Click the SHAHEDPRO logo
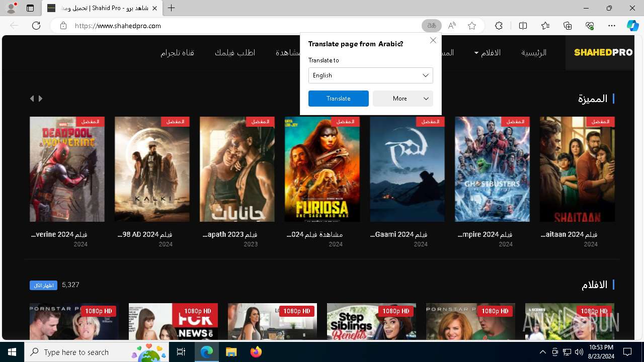 603,52
